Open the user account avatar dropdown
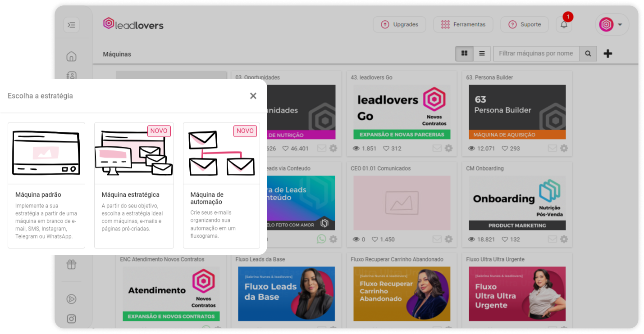The image size is (644, 334). click(612, 25)
